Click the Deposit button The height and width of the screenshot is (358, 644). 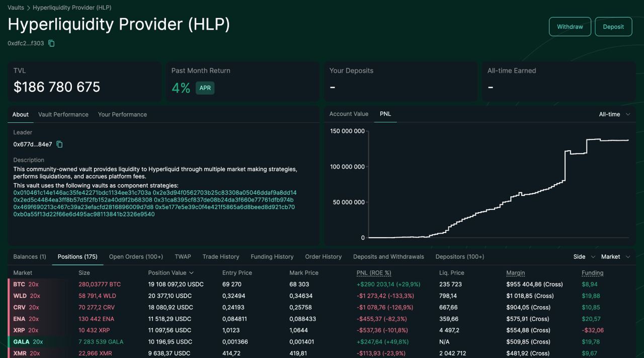point(613,27)
